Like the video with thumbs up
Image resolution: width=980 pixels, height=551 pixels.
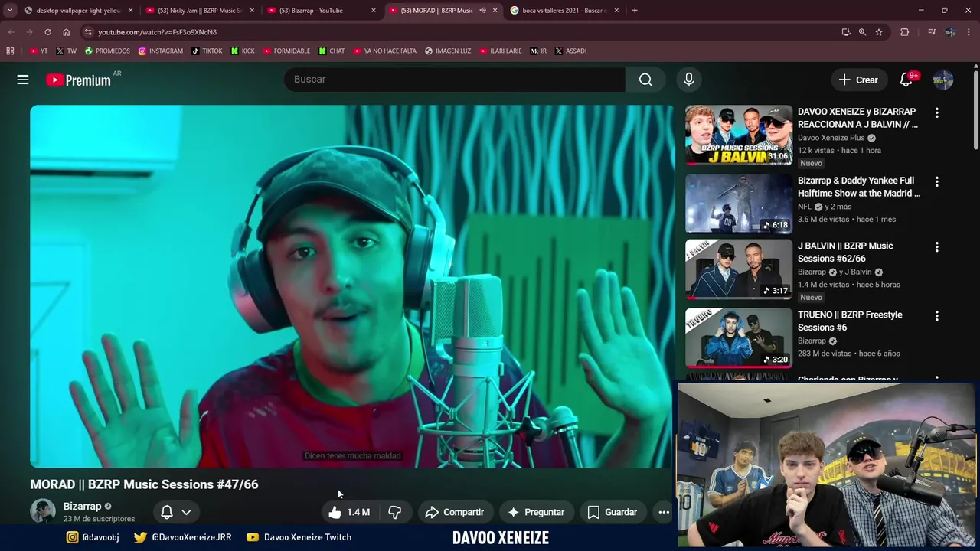348,512
